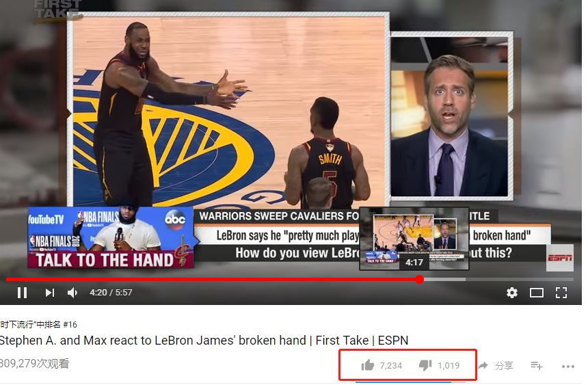Screen dimensions: 588x385
Task: Switch to theater mode view
Action: pos(537,293)
